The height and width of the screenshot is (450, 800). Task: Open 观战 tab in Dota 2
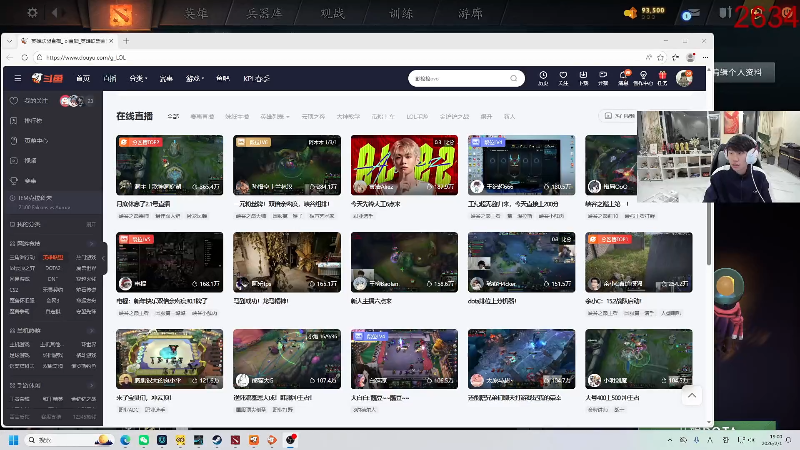point(333,13)
